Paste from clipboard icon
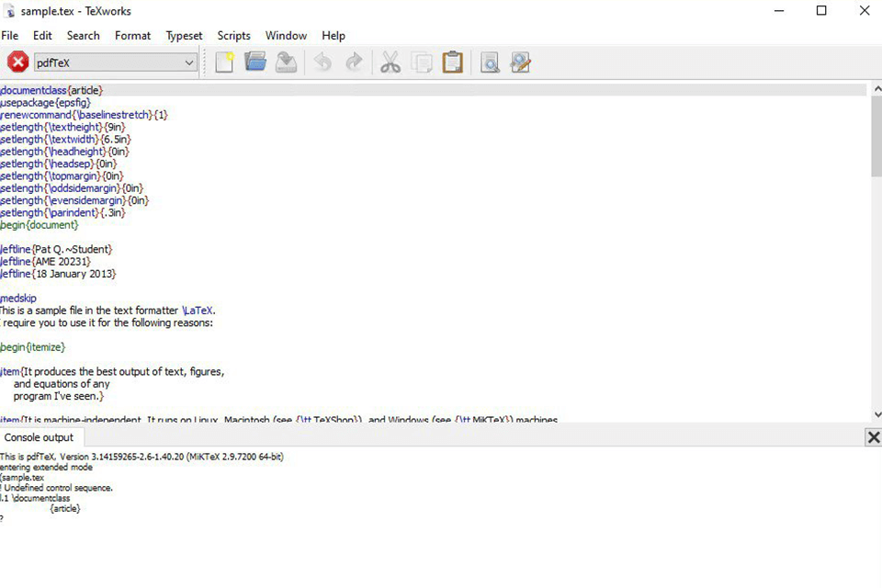The height and width of the screenshot is (588, 882). [453, 62]
